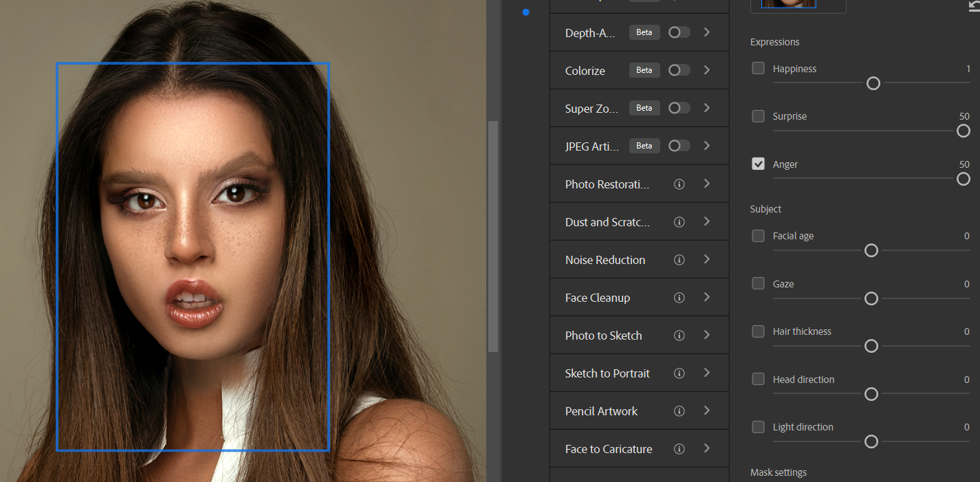
Task: Enable the Colorize filter toggle
Action: 679,70
